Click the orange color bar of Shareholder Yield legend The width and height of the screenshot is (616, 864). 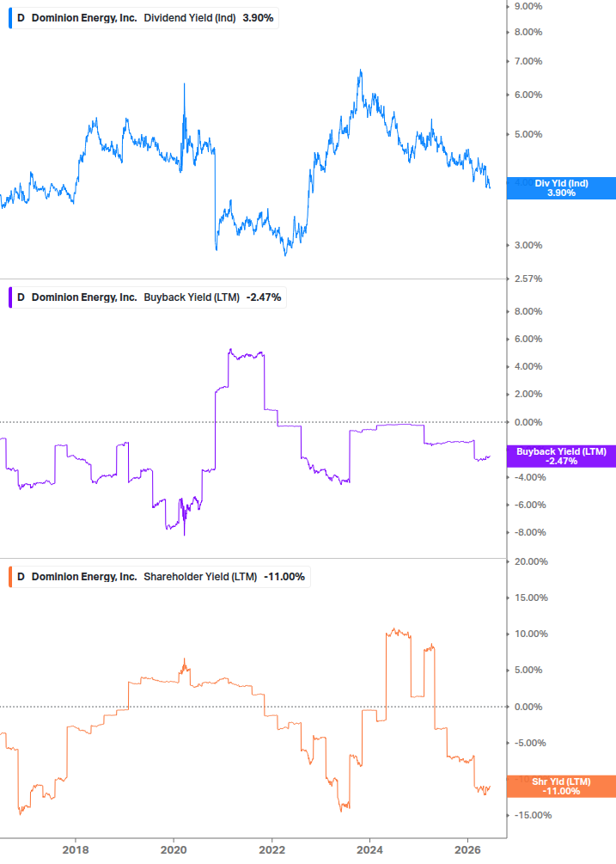(10, 577)
